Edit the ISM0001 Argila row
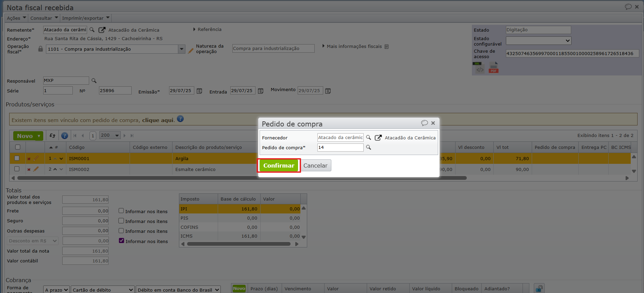The height and width of the screenshot is (293, 644). tap(36, 158)
